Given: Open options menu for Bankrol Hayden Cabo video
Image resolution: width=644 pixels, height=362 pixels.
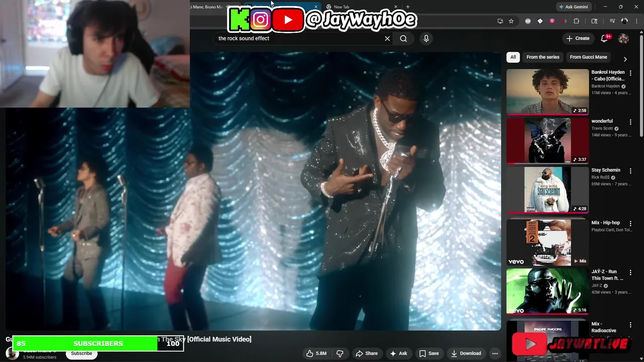Looking at the screenshot, I should click(630, 73).
